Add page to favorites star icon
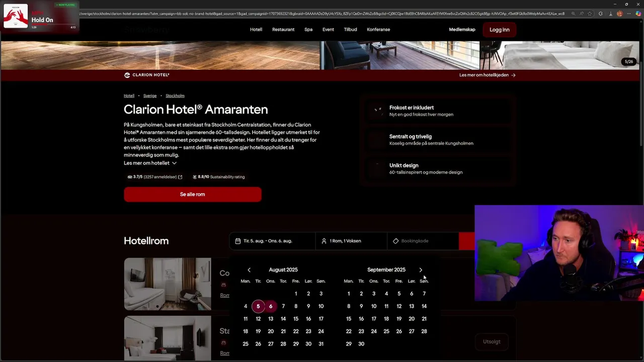Screen dimensions: 644x362 point(590,14)
